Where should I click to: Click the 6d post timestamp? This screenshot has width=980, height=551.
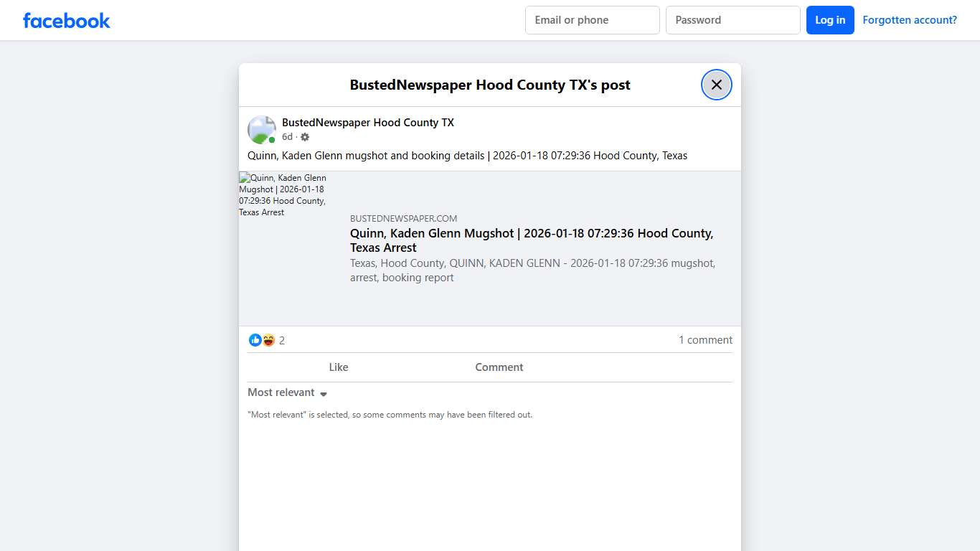point(287,137)
